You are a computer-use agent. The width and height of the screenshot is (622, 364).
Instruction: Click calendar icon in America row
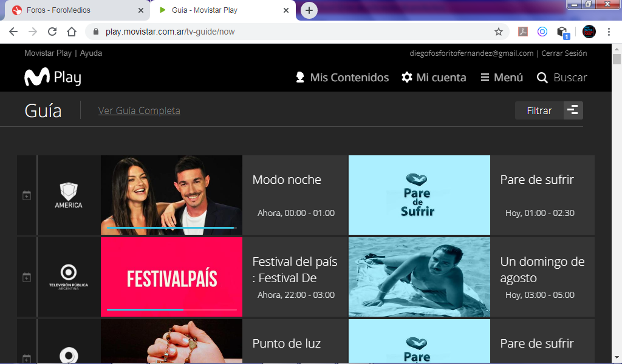27,195
